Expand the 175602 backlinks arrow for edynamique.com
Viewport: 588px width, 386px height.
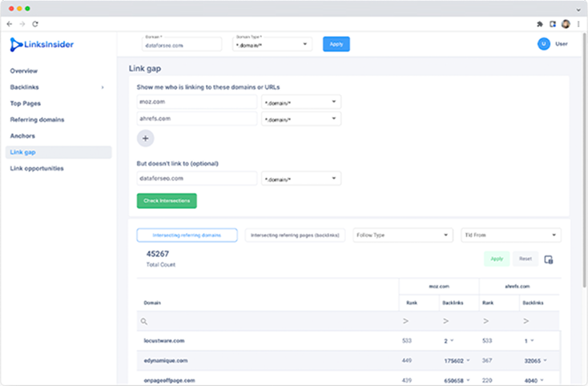click(x=468, y=360)
